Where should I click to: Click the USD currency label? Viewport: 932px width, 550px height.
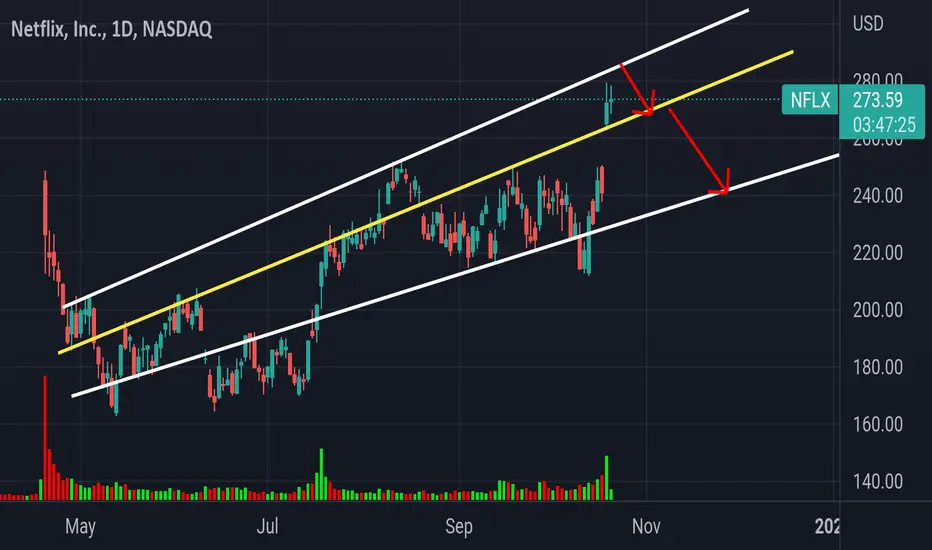click(868, 24)
